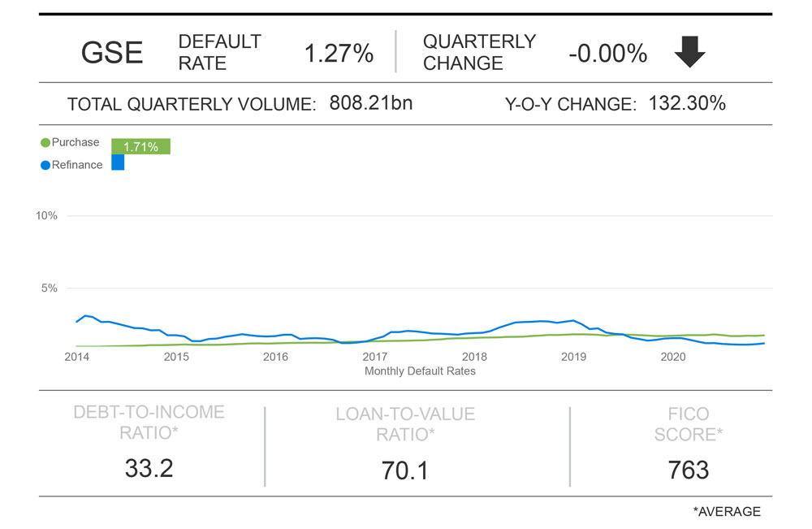Select the 808.21bn total quarterly volume
The height and width of the screenshot is (529, 812).
[371, 103]
